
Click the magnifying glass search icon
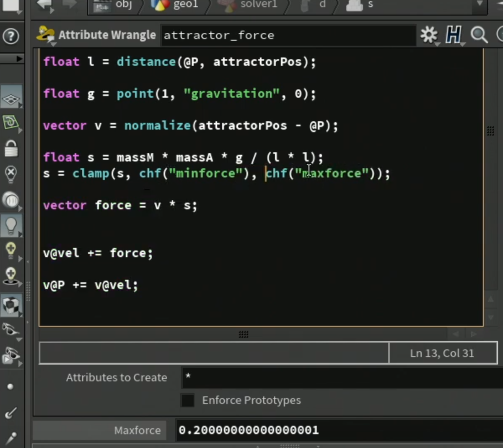[x=479, y=35]
